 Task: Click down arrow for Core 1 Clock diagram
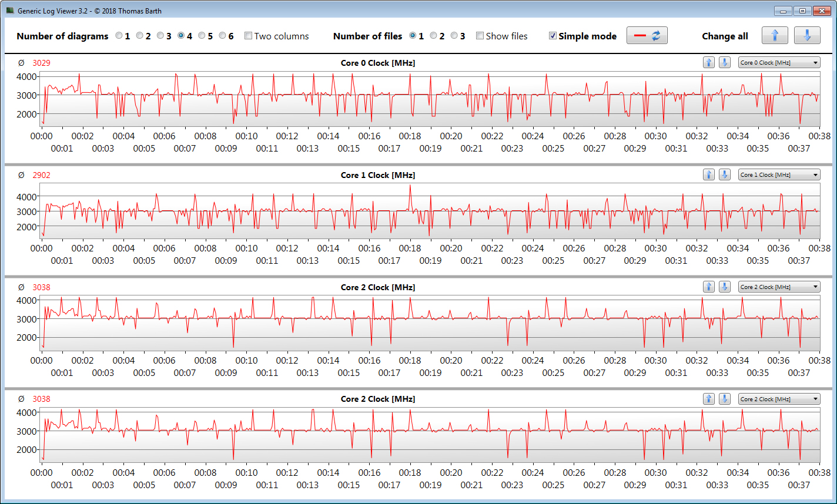point(725,174)
